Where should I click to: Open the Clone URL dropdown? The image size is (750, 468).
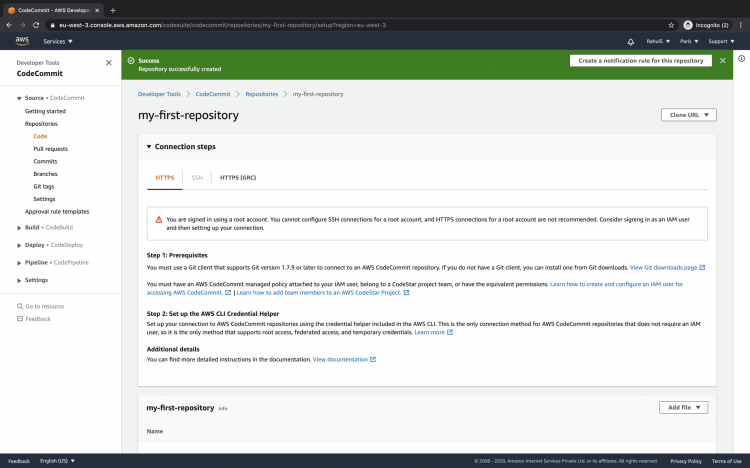(x=689, y=115)
